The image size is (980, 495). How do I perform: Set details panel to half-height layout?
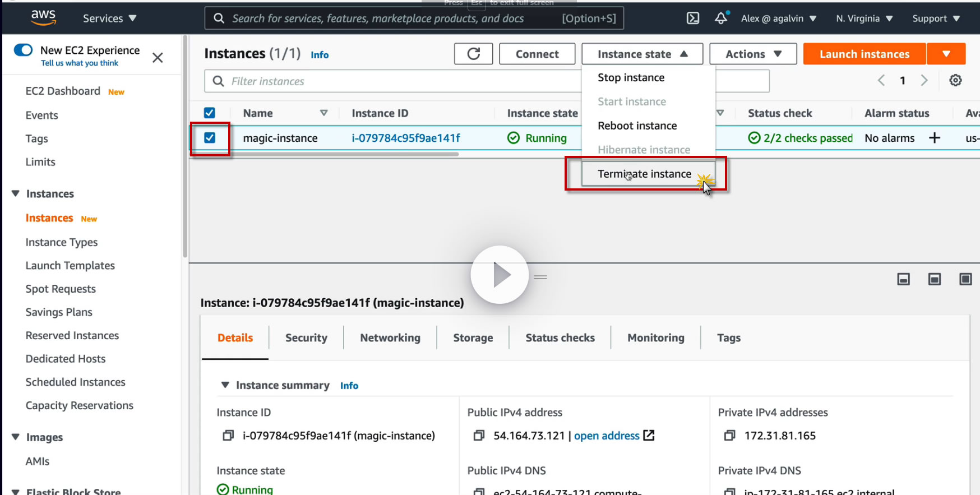click(935, 279)
